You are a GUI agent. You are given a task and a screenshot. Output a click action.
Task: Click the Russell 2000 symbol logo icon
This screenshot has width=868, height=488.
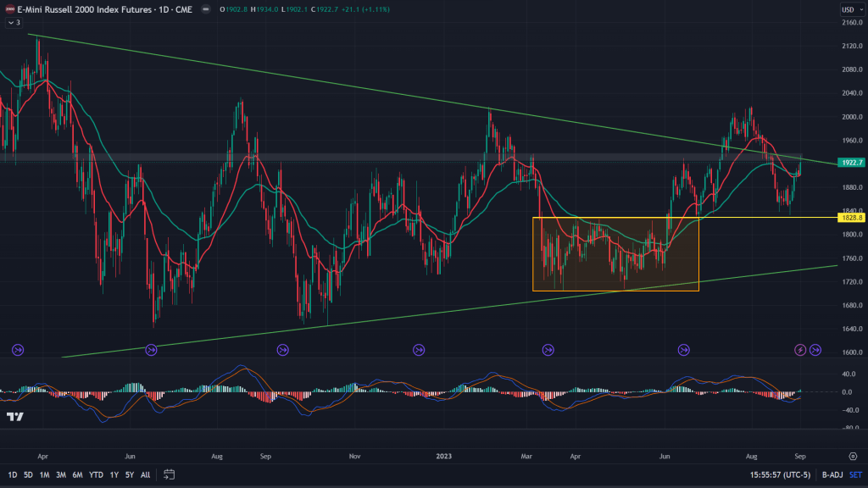click(9, 9)
